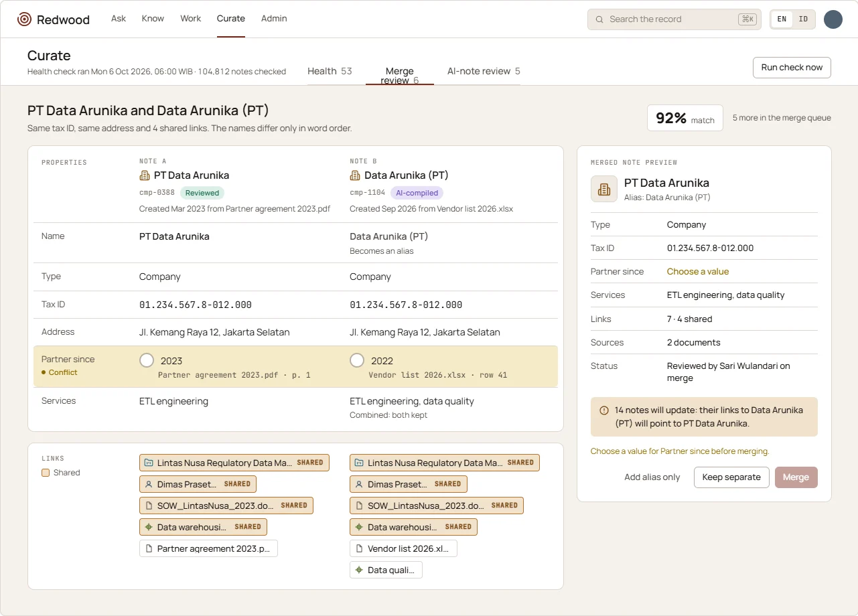
Task: Click the icon on Note B's Data warehousi chip
Action: 359,527
